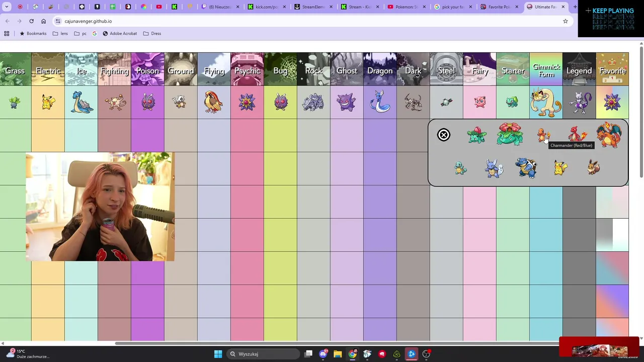Choose Blastoise in the popup
This screenshot has width=644, height=362.
click(x=527, y=167)
